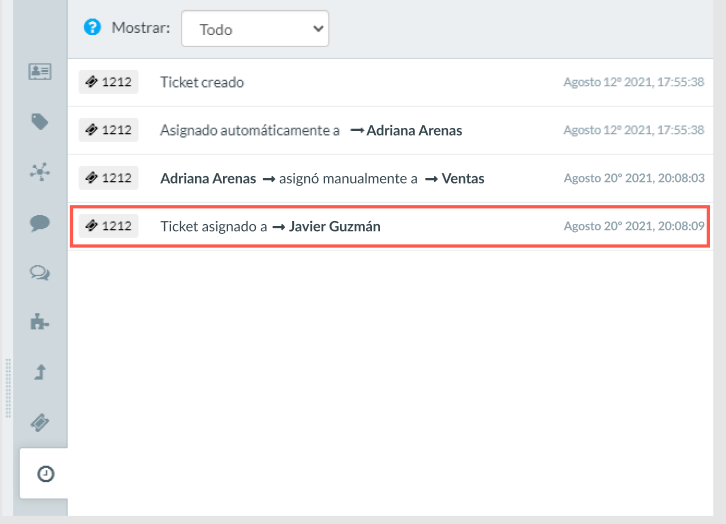Click 'asignó manualmente a' text
This screenshot has height=524, width=726.
(x=348, y=179)
